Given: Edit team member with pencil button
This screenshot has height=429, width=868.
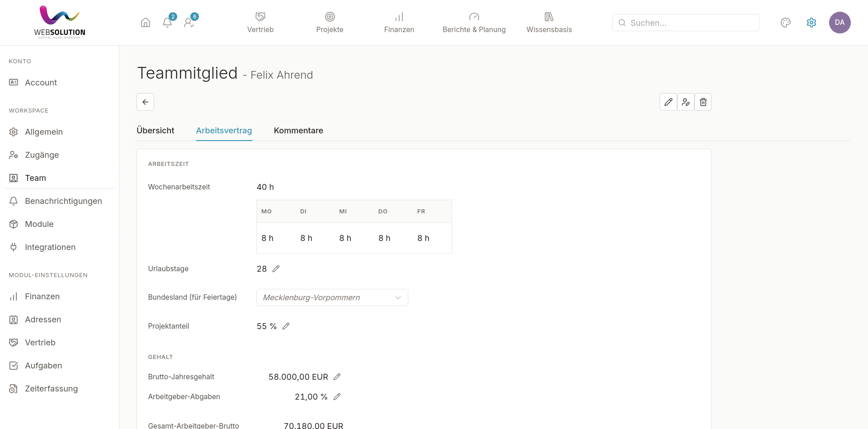Looking at the screenshot, I should coord(668,102).
